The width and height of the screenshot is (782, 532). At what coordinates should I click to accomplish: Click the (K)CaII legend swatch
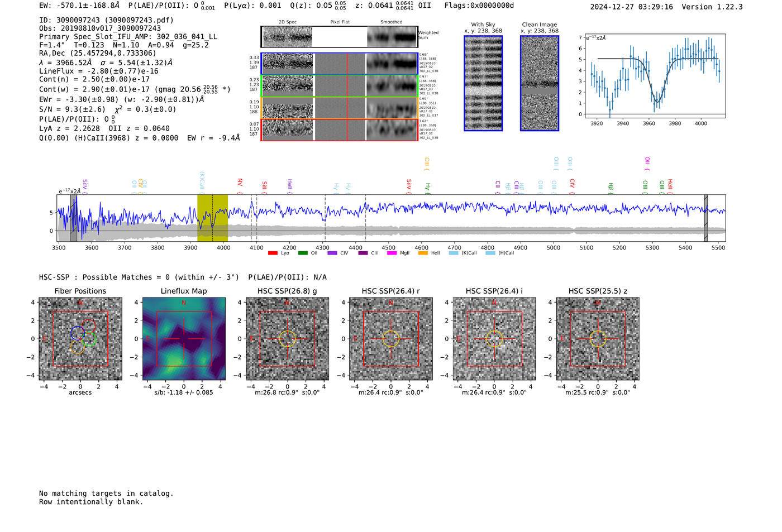click(x=454, y=253)
